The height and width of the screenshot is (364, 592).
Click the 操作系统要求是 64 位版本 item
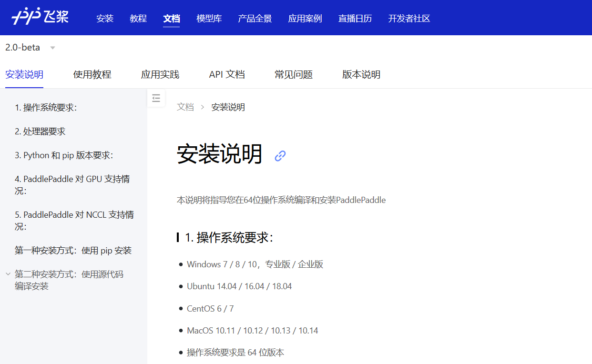point(235,353)
